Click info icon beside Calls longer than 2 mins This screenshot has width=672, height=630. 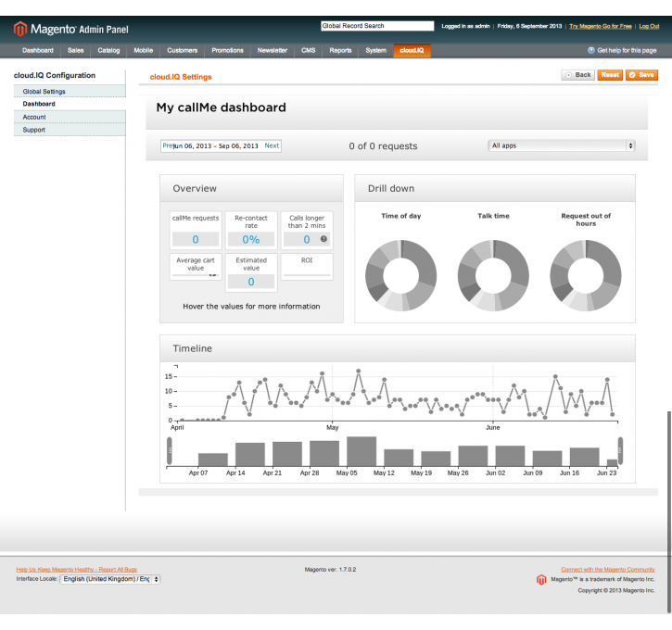[323, 239]
